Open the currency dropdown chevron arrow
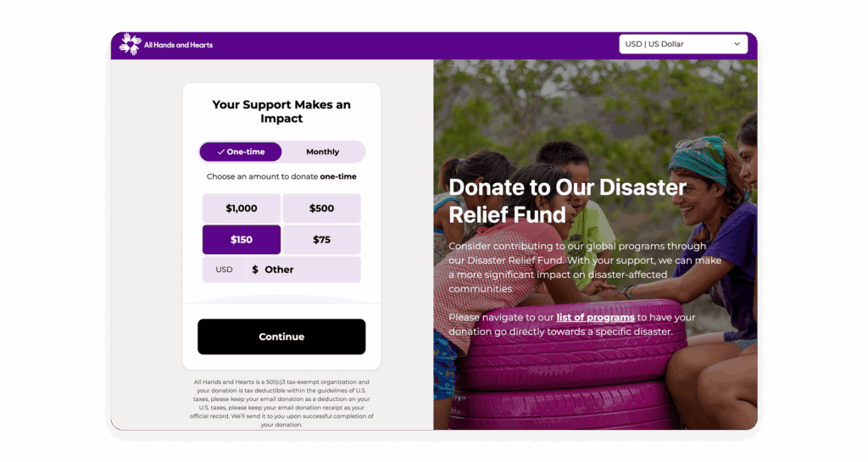 coord(737,44)
